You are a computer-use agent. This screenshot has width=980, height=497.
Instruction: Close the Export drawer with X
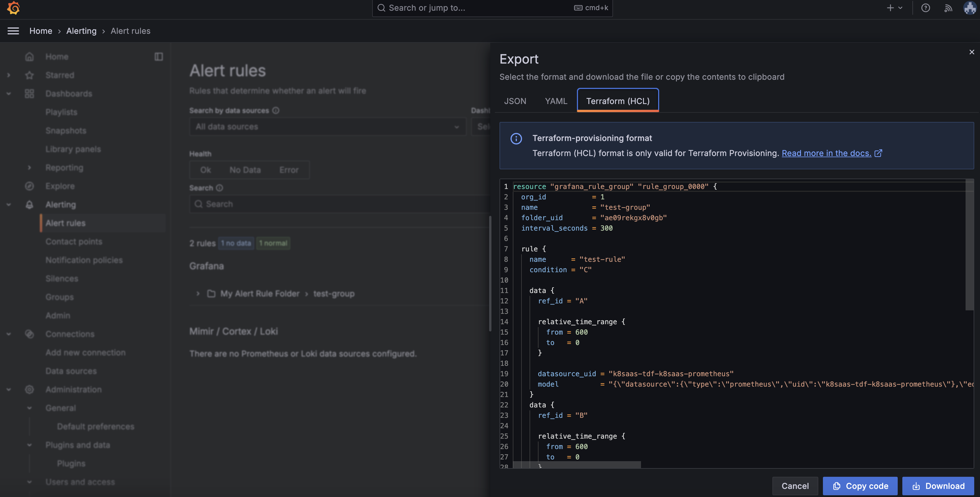coord(972,52)
